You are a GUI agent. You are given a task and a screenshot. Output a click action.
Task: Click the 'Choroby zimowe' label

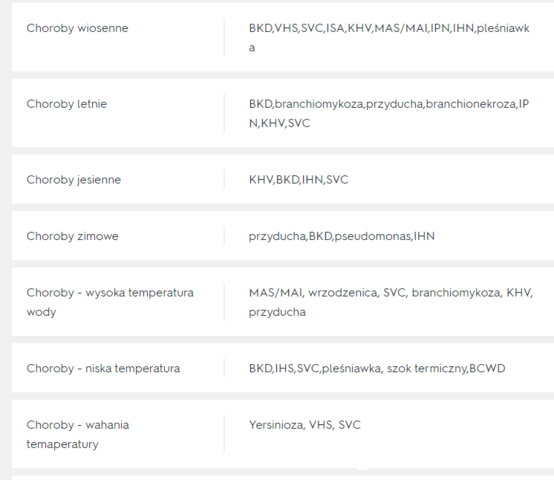click(72, 236)
